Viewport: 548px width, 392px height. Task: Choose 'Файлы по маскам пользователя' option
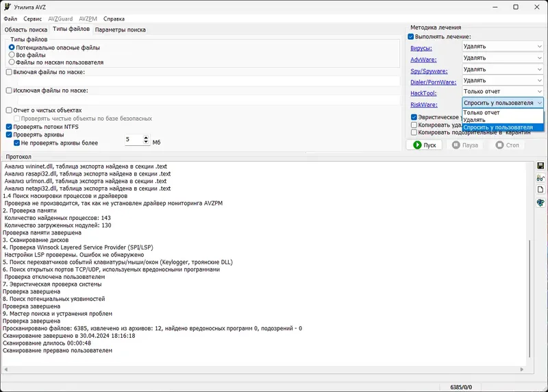tap(12, 62)
